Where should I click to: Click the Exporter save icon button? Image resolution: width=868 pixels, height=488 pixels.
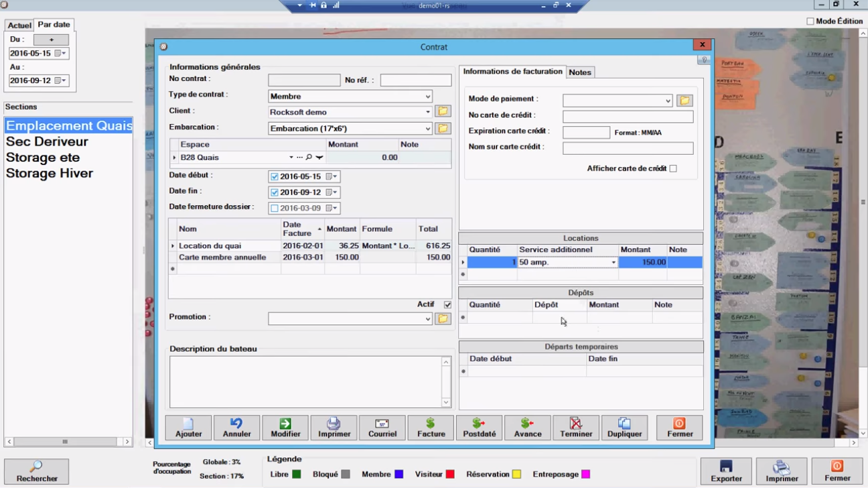click(726, 471)
